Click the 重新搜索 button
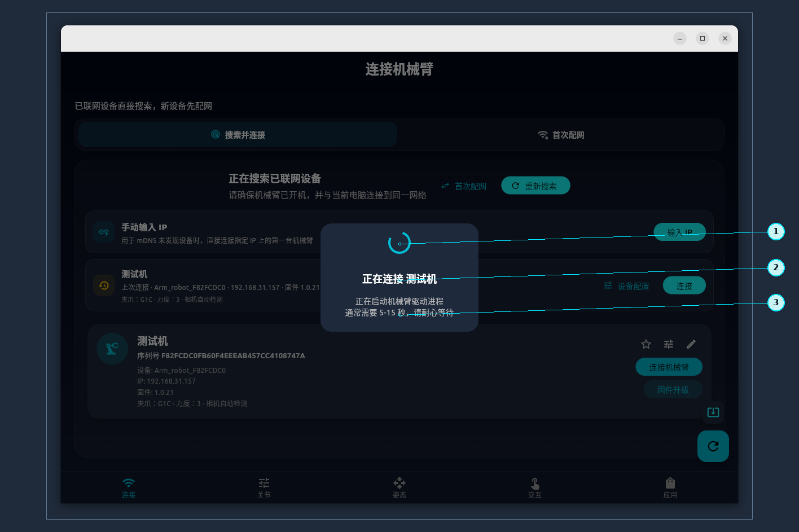Viewport: 799px width, 532px height. tap(535, 186)
